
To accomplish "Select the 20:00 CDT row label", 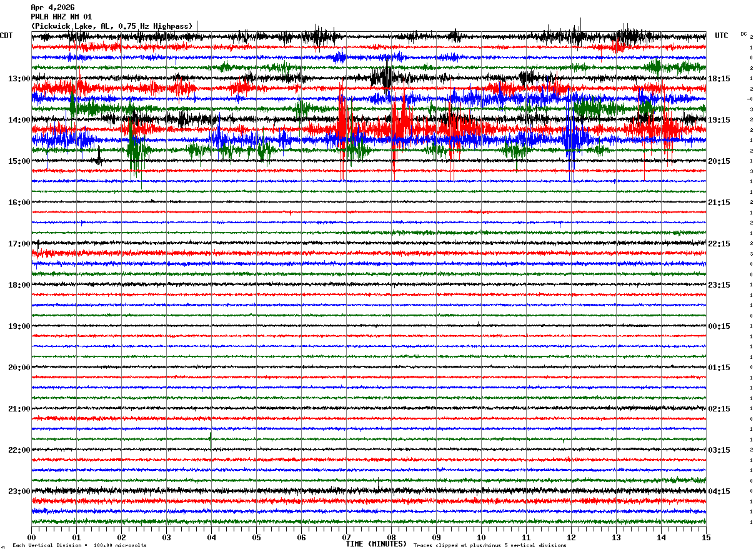I will [x=19, y=368].
